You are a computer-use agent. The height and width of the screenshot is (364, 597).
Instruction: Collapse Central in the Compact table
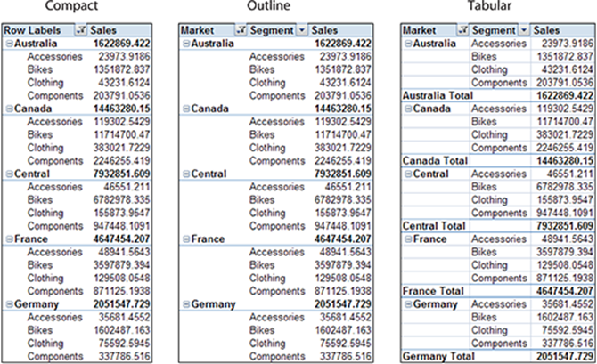click(x=10, y=174)
